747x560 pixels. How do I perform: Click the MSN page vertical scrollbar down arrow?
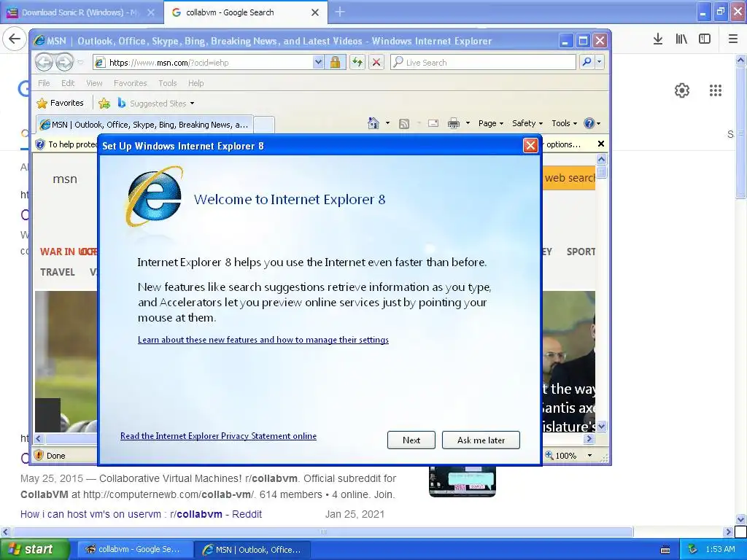[x=602, y=426]
